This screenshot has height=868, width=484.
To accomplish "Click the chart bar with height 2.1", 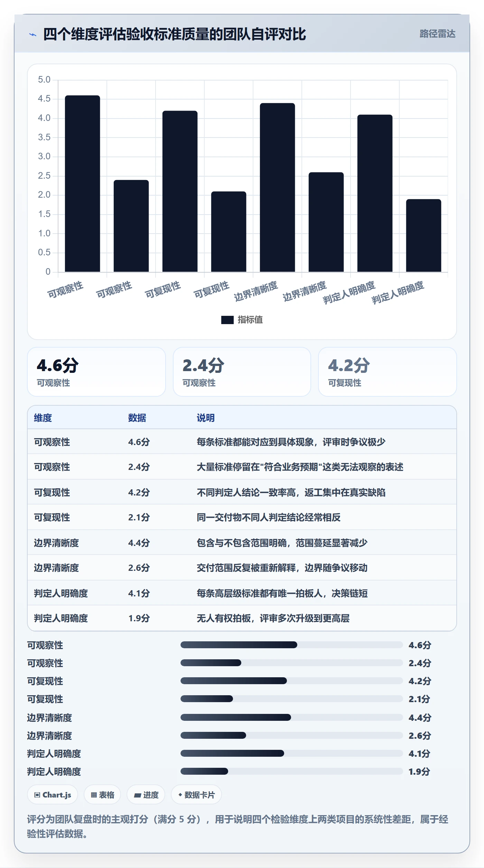I will point(229,232).
